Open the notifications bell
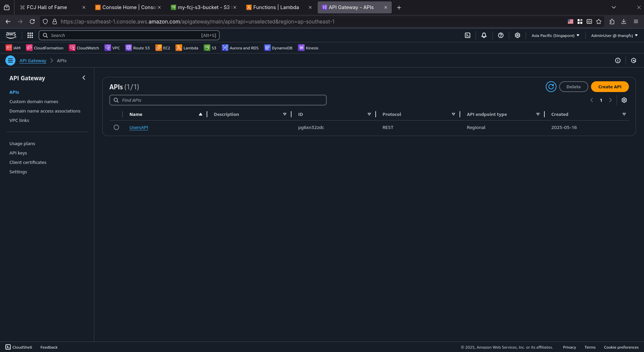Viewport: 644px width, 352px height. click(484, 35)
